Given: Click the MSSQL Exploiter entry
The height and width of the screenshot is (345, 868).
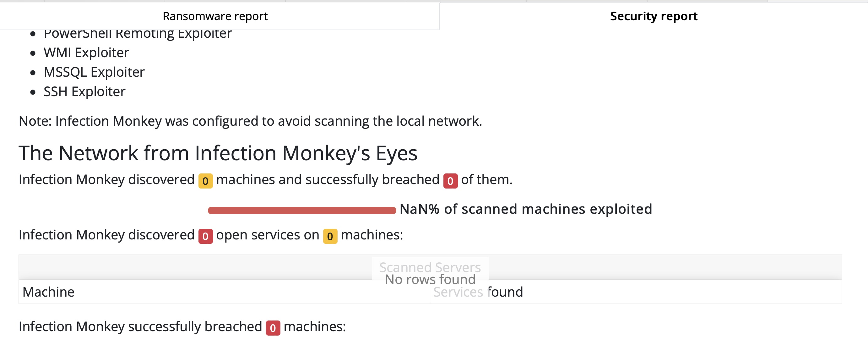Looking at the screenshot, I should point(94,72).
